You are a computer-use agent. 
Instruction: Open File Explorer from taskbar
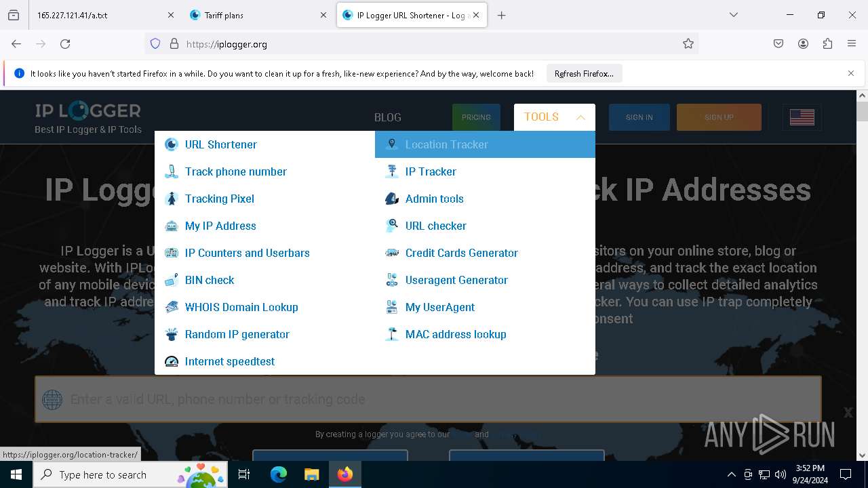click(x=311, y=474)
